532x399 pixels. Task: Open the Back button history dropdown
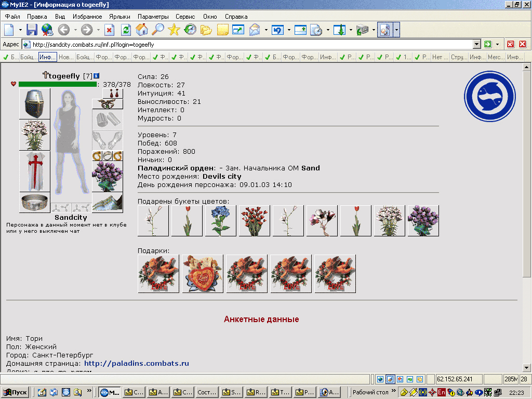click(75, 30)
